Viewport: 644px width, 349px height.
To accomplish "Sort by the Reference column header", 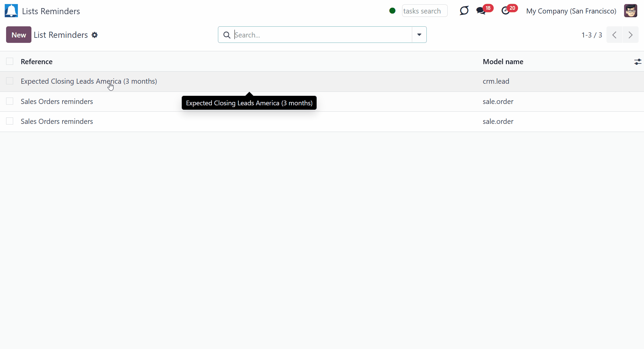I will 36,62.
